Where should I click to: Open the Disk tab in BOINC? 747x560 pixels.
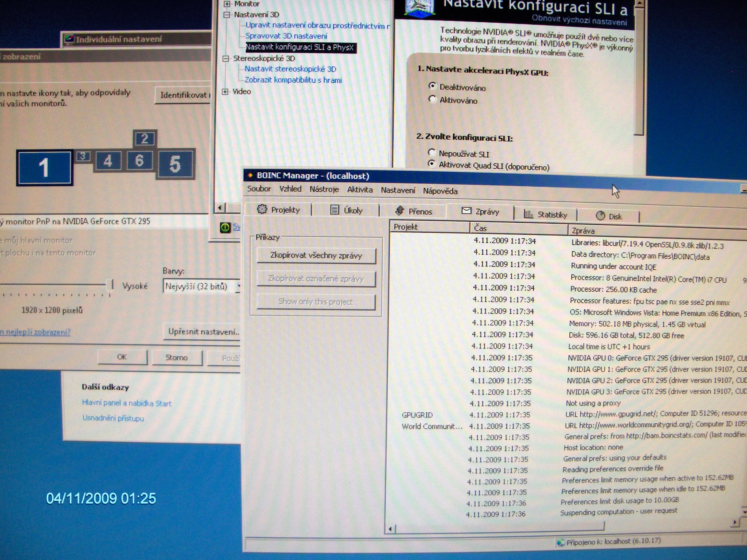click(609, 216)
